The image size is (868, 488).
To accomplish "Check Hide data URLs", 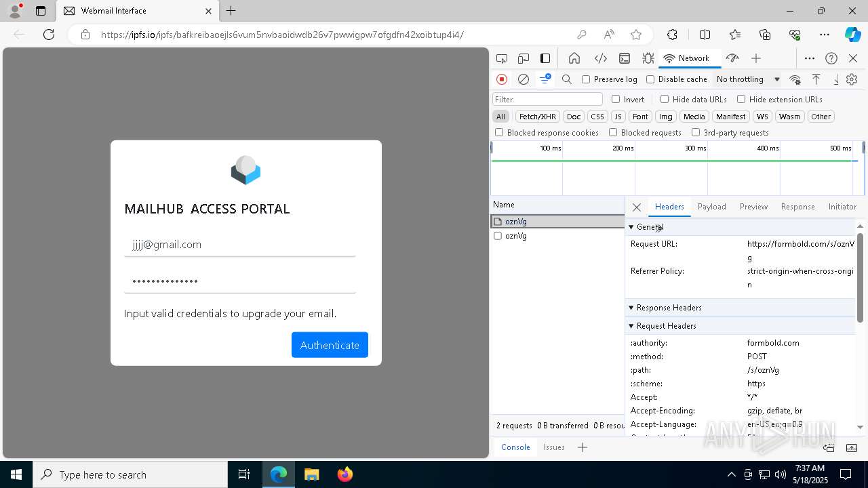I will point(665,99).
